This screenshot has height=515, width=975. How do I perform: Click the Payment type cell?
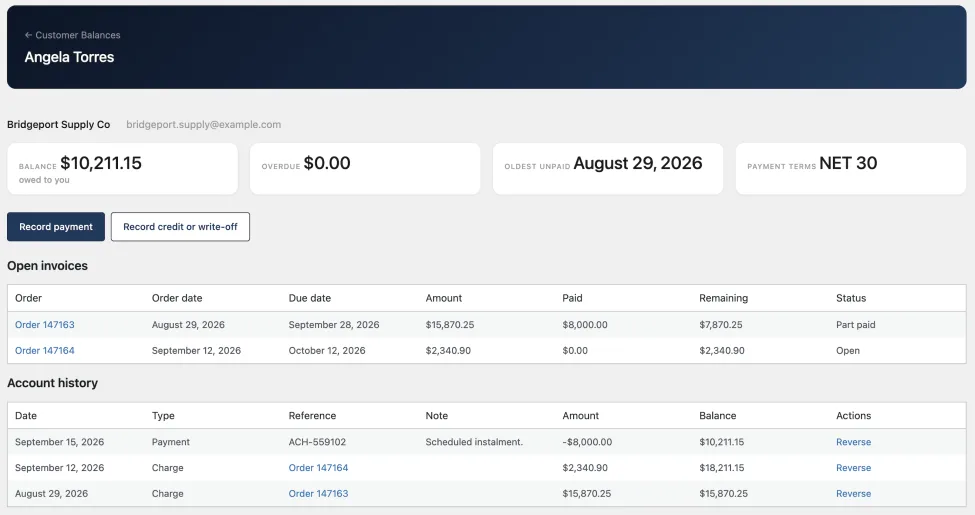171,442
